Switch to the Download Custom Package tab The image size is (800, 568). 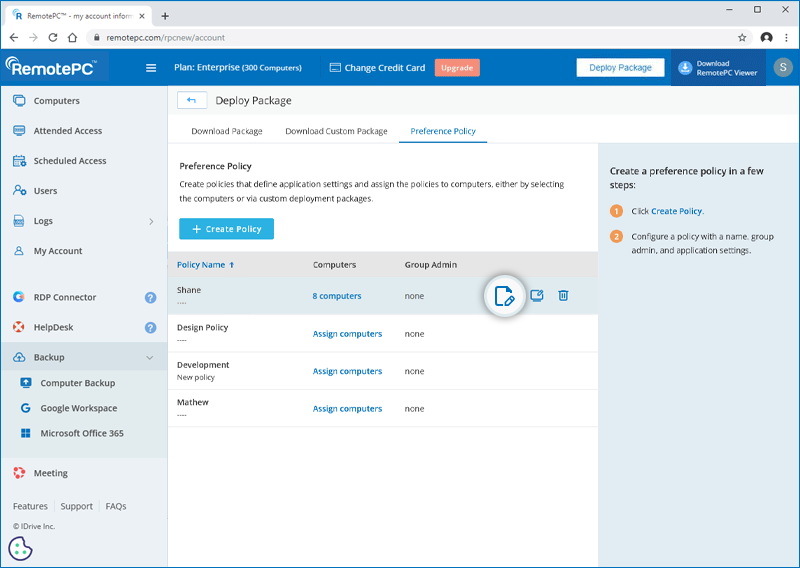[336, 131]
